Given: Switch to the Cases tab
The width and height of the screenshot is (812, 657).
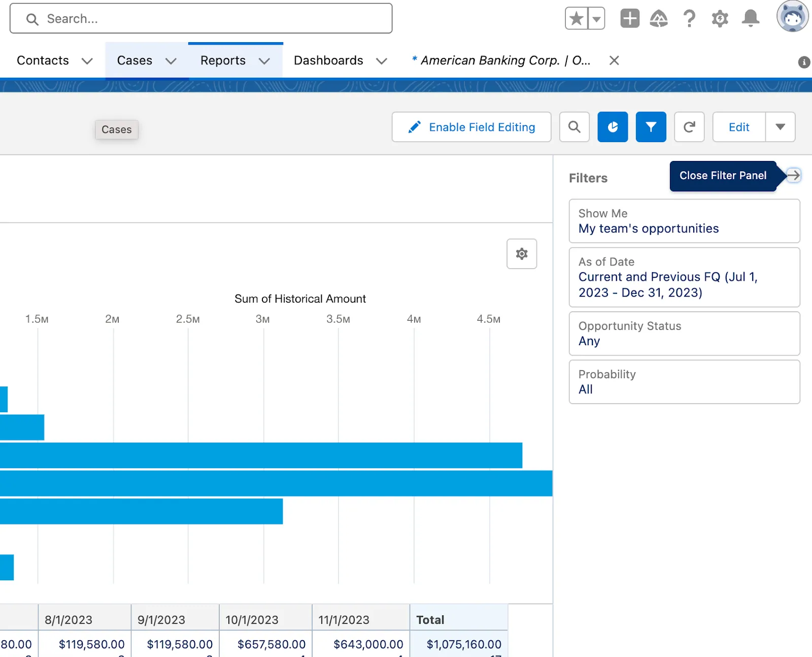Looking at the screenshot, I should click(134, 60).
